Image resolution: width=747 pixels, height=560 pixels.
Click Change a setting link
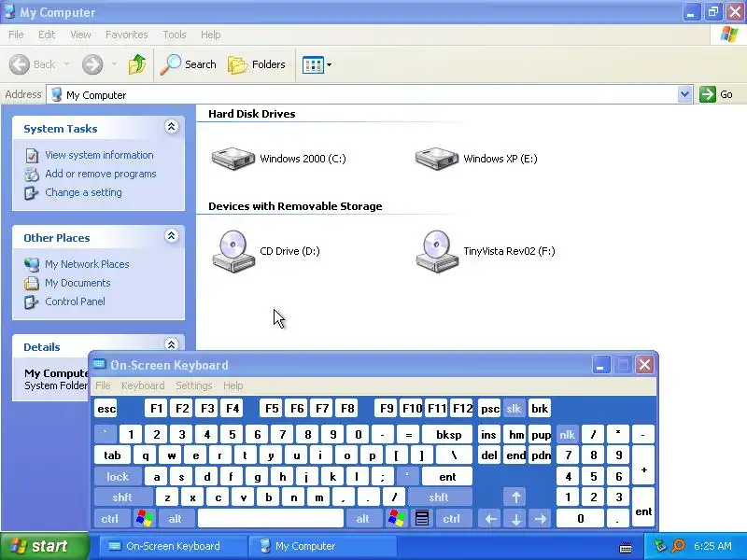click(x=83, y=192)
